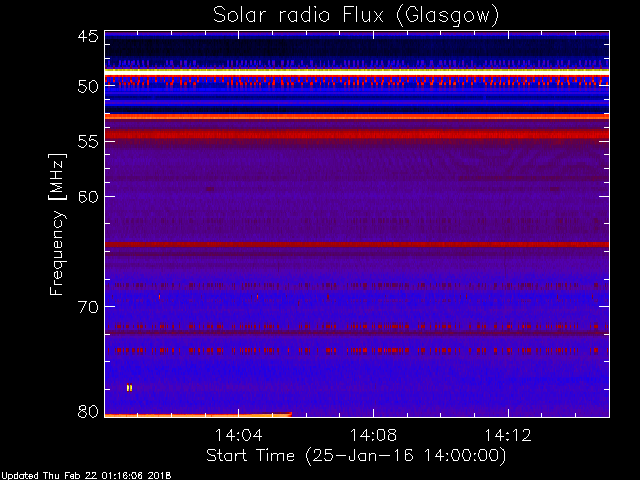Click the 55 frequency tick label
Image resolution: width=640 pixels, height=480 pixels.
(x=88, y=142)
